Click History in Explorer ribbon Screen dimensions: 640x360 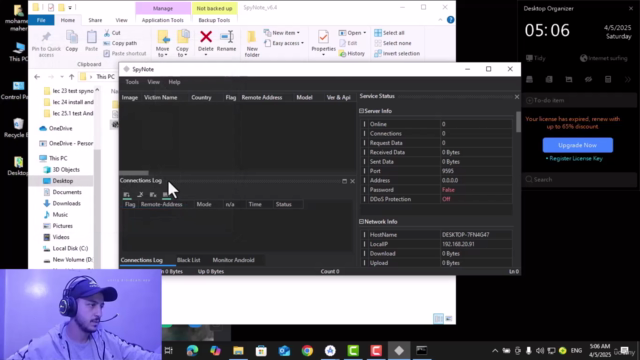352,53
